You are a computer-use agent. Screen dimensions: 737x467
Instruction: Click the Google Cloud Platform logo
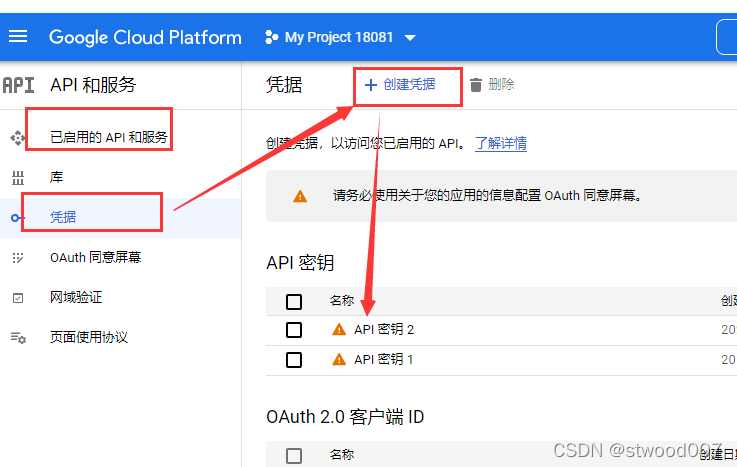145,38
